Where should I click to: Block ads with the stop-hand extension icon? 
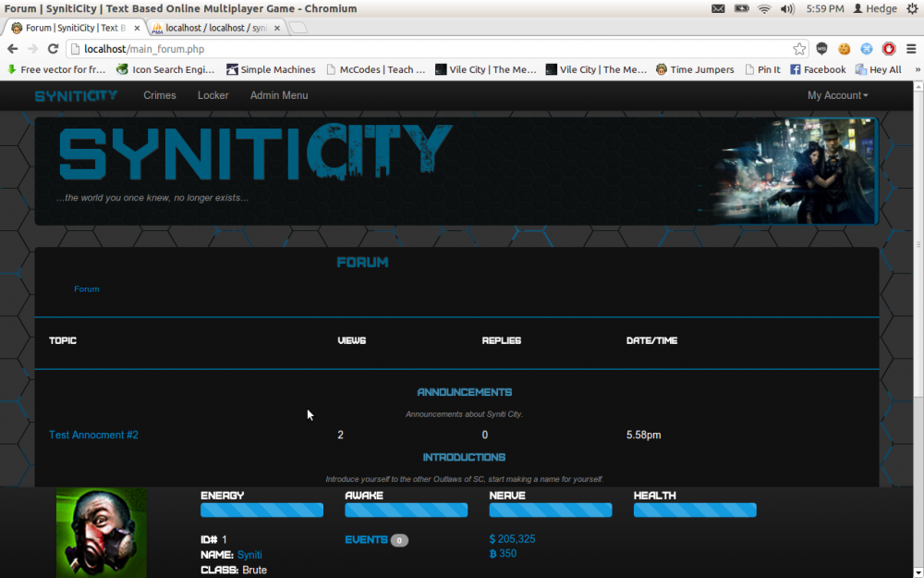tap(888, 48)
